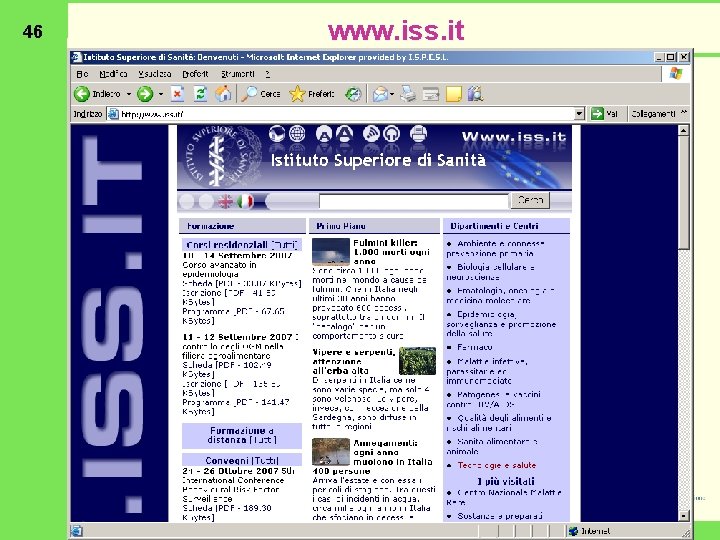Click the Internet zone indicator in status bar
Screen dimensions: 720x540
point(591,531)
